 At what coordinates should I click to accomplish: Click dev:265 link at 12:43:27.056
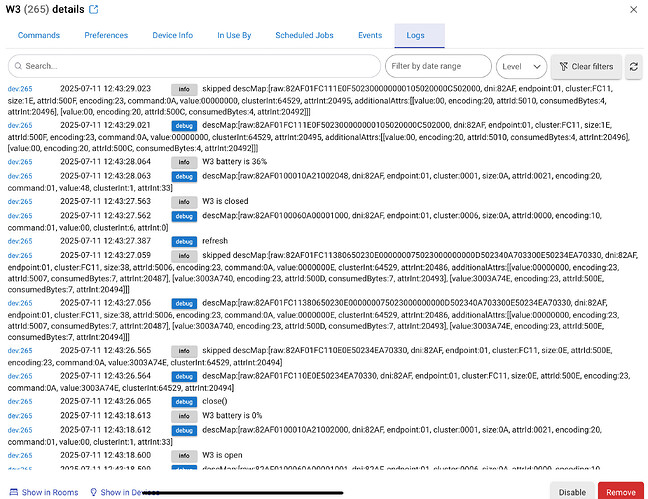point(20,303)
